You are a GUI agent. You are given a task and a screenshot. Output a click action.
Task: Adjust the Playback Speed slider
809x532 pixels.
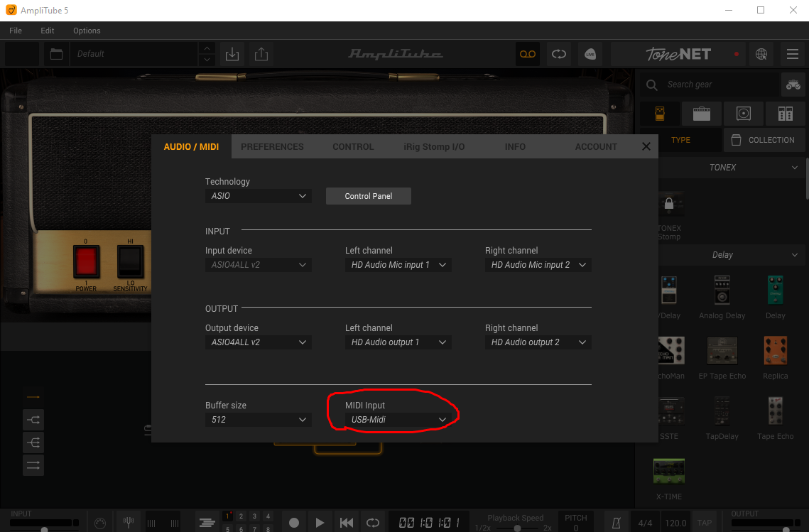pos(517,528)
